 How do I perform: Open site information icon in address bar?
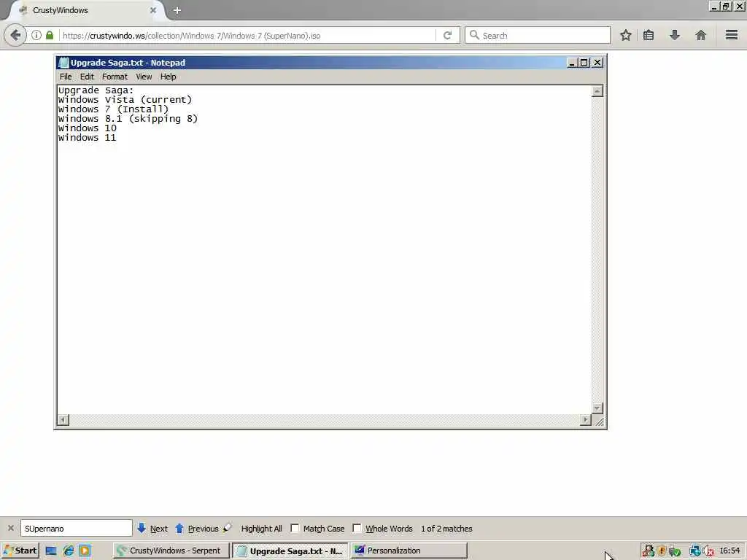36,35
